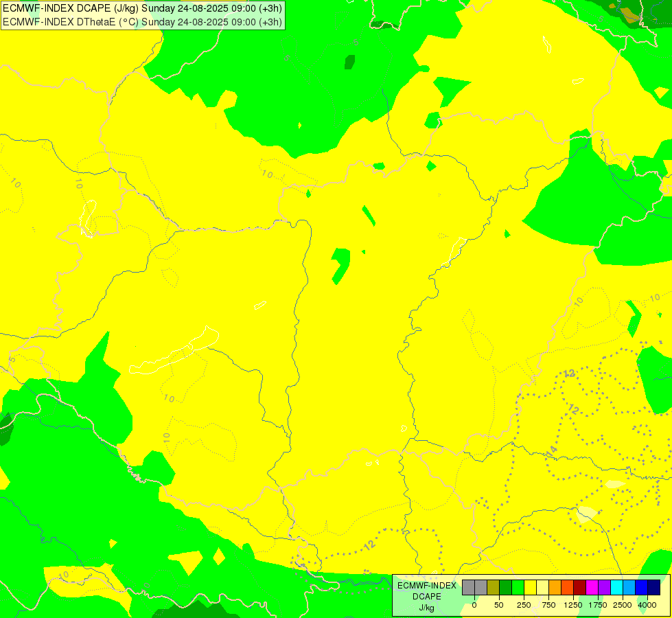The height and width of the screenshot is (618, 672).
Task: Click the DCAPE label in the legend
Action: [427, 597]
